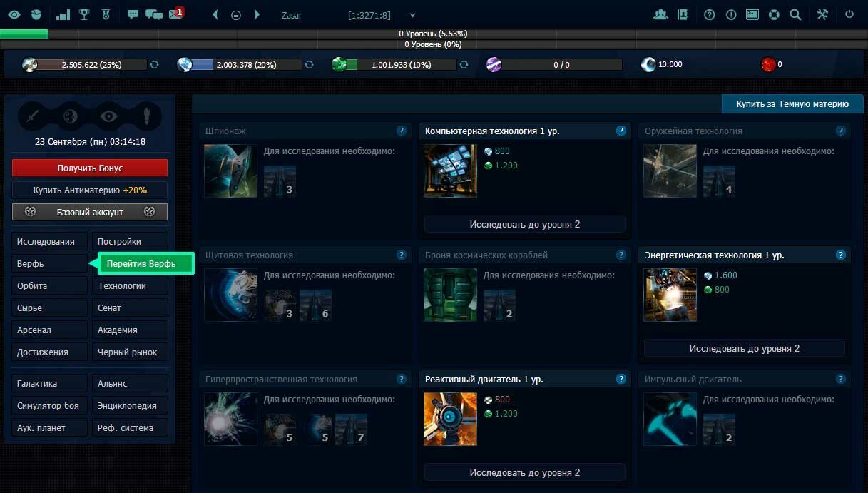
Task: Refresh the metal resource bar
Action: [x=154, y=64]
